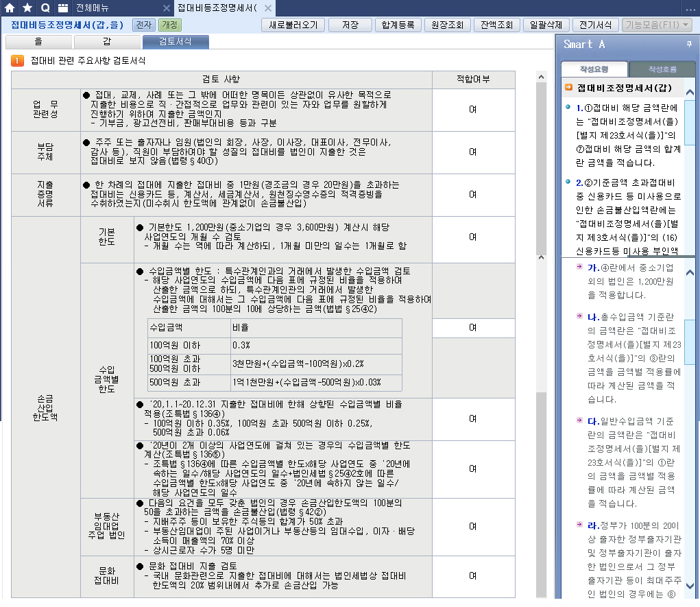Click 일괄삭제 button
The image size is (700, 607).
point(546,25)
